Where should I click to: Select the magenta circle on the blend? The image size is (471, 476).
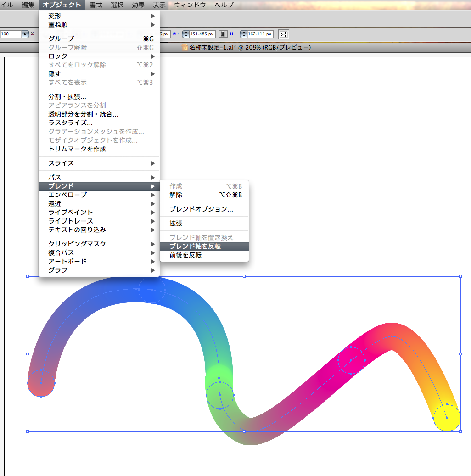pyautogui.click(x=351, y=360)
